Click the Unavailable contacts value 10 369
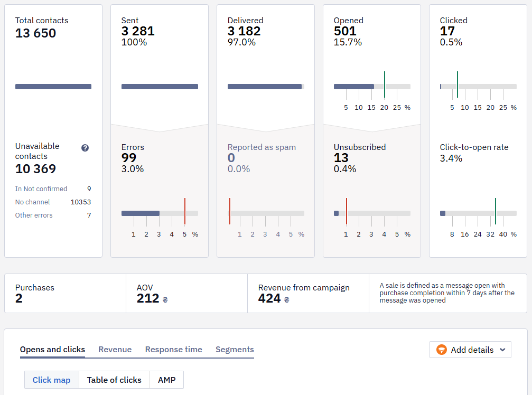 coord(35,169)
